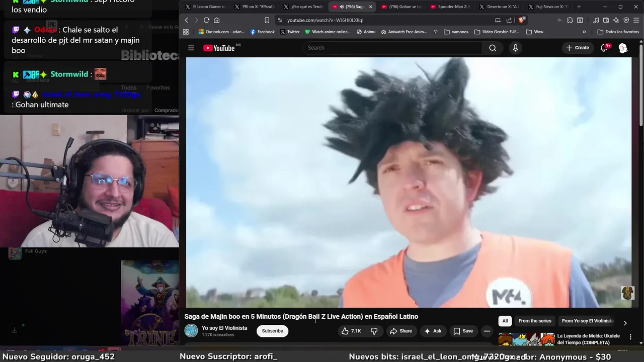Screen dimensions: 644x362
Task: Open the browser home page
Action: tap(217, 20)
